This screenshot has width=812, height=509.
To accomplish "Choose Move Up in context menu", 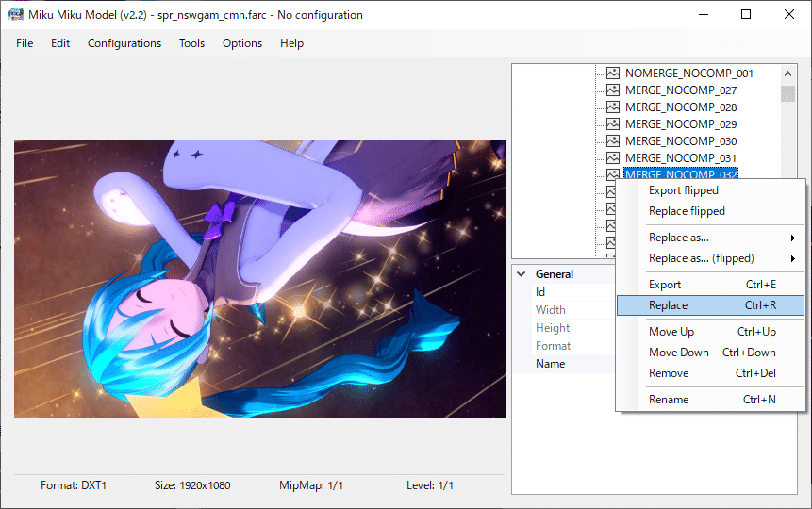I will click(710, 332).
